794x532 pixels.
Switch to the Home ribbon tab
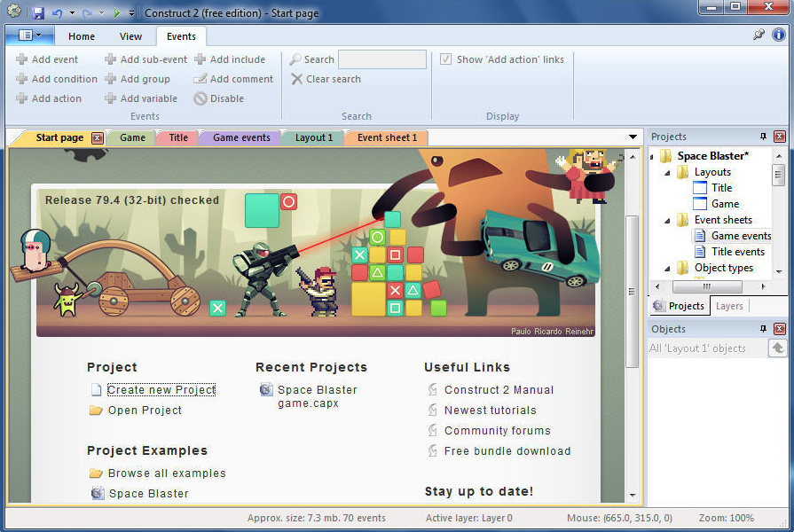pyautogui.click(x=82, y=36)
